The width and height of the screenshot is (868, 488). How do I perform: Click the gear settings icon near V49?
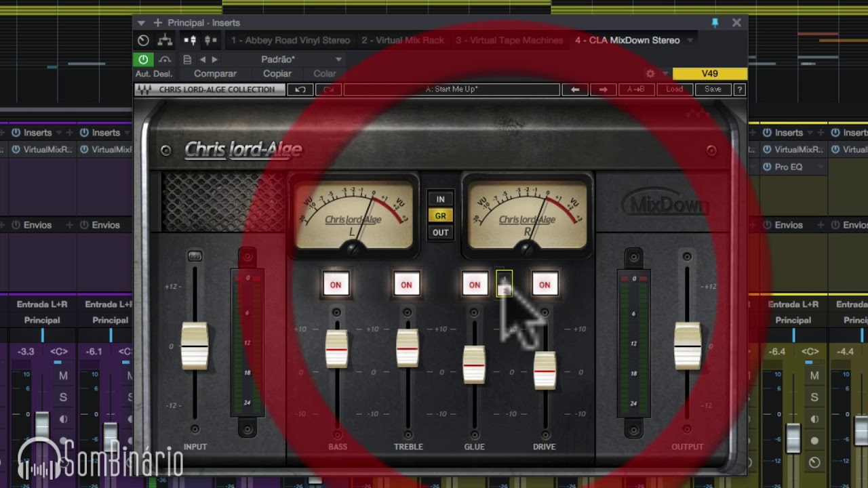tap(650, 73)
